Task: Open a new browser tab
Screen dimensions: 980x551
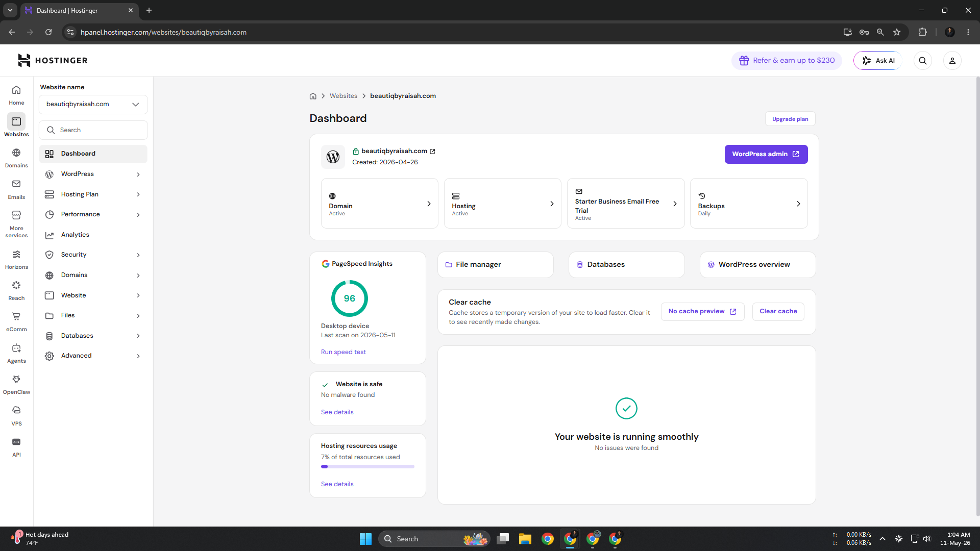Action: tap(149, 10)
